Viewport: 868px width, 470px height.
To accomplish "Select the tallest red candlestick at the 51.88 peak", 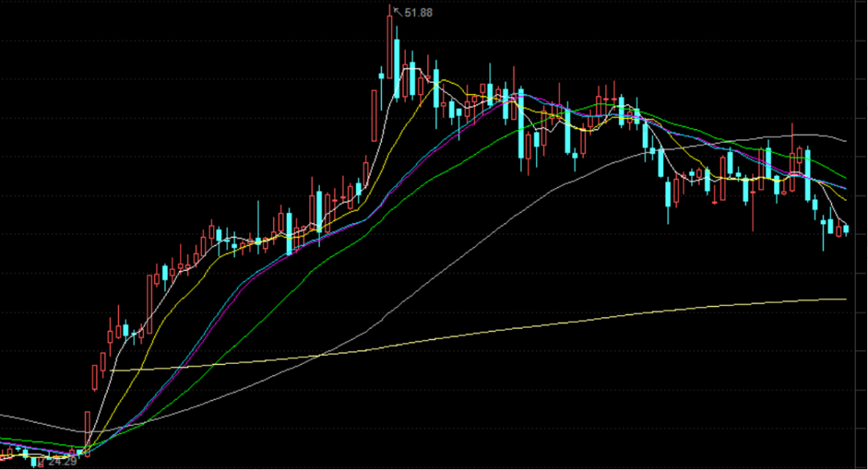I will pos(390,42).
